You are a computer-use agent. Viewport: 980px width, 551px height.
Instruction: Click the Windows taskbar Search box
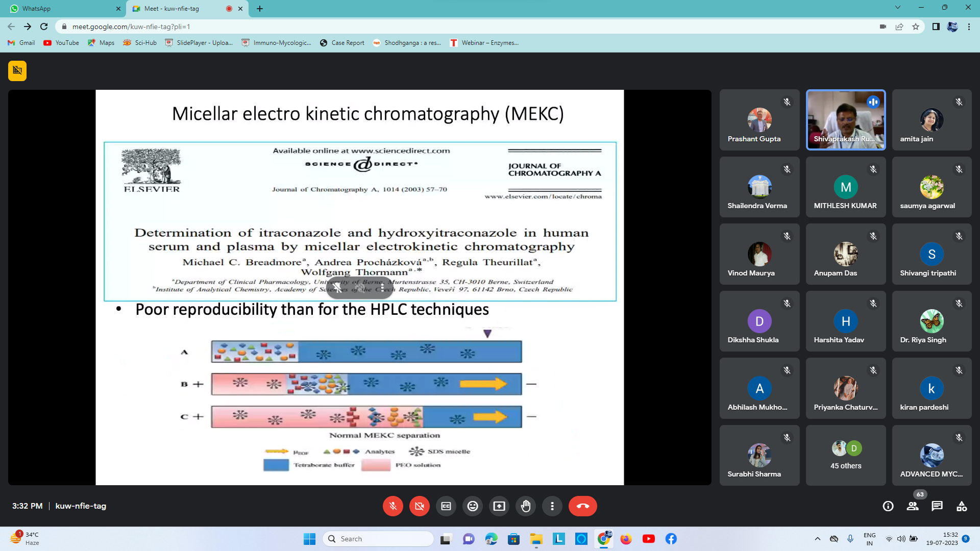click(x=379, y=539)
